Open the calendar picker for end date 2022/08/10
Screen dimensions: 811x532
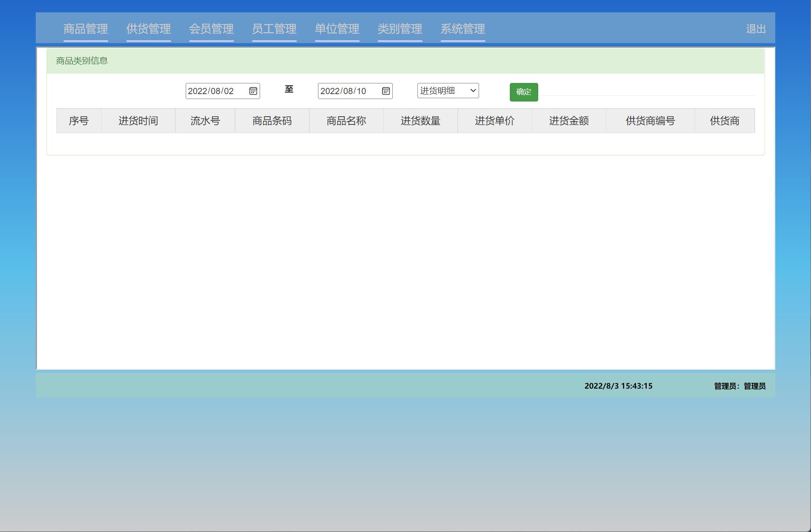coord(385,91)
